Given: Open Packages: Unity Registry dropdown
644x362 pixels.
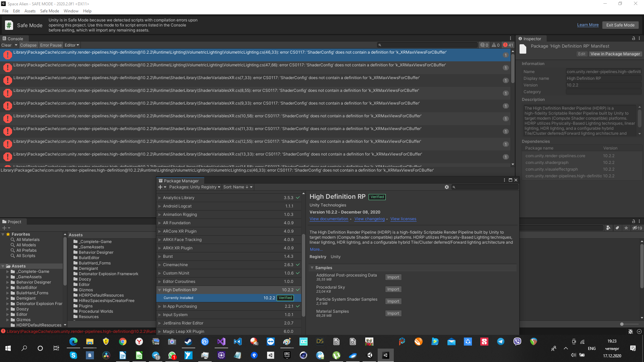Looking at the screenshot, I should (x=195, y=187).
